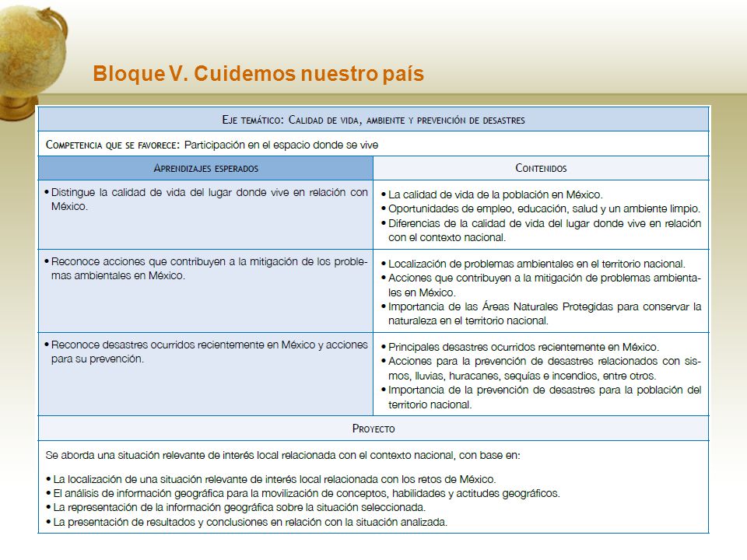Viewport: 747px width, 560px height.
Task: Select the 'Aprendizajes esperados' column header
Action: pyautogui.click(x=205, y=168)
